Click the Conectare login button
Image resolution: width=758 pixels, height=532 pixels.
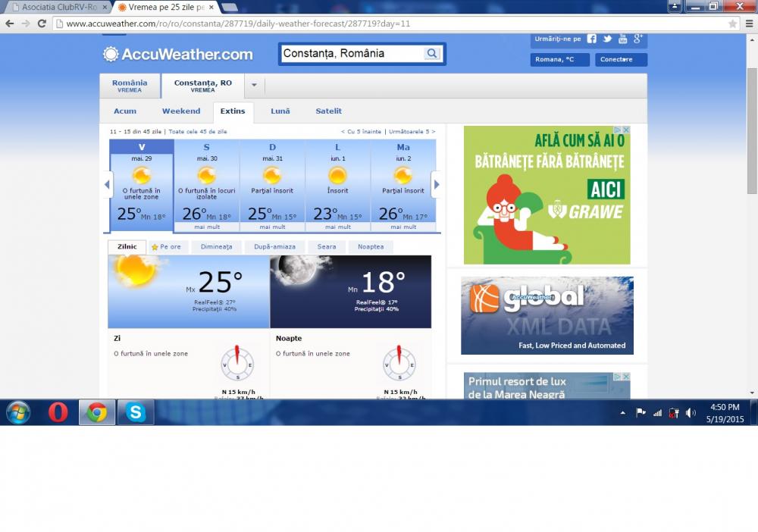pos(621,60)
